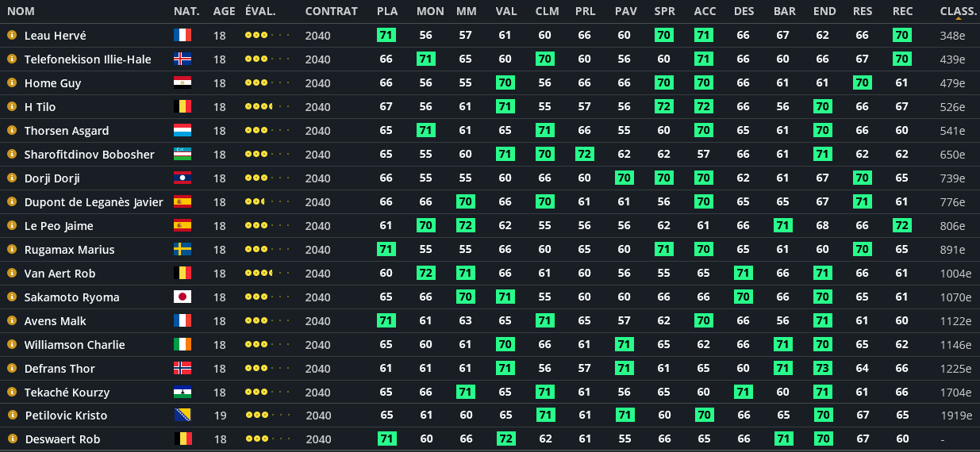Viewport: 980px width, 452px height.
Task: Click star rating for H Tilo
Action: click(267, 106)
